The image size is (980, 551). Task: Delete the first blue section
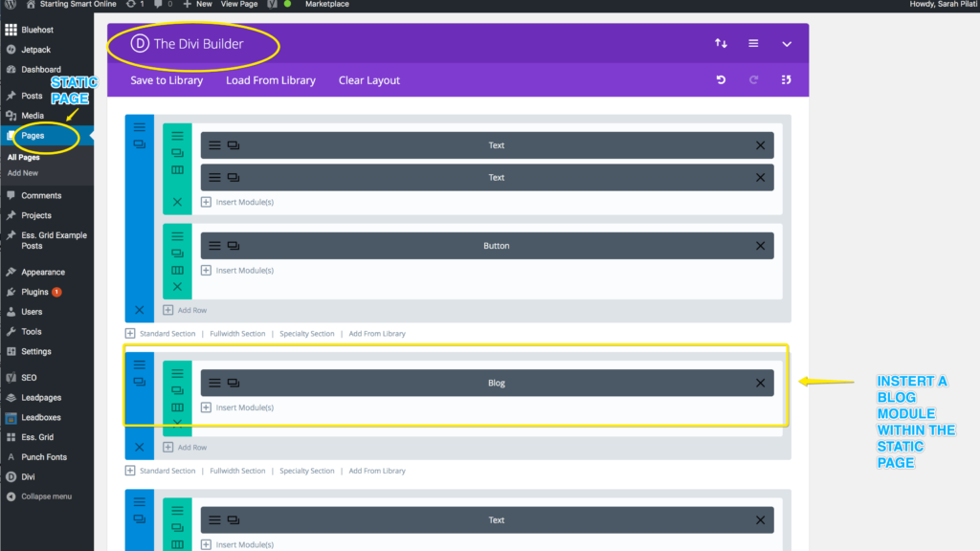point(140,310)
